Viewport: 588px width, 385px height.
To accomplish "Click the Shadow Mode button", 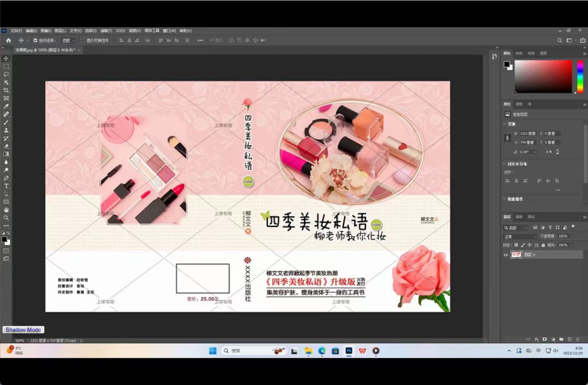I will [x=23, y=330].
